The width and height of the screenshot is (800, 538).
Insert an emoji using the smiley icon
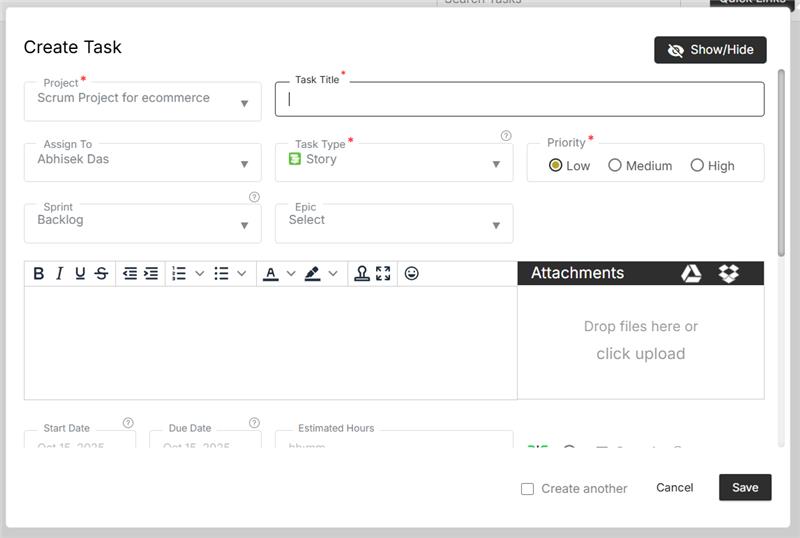tap(411, 273)
